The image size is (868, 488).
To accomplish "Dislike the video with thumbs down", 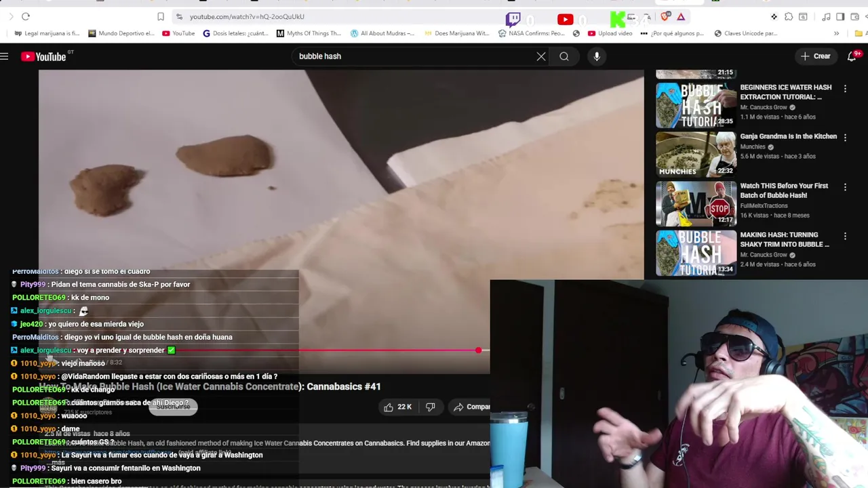I will (x=430, y=407).
